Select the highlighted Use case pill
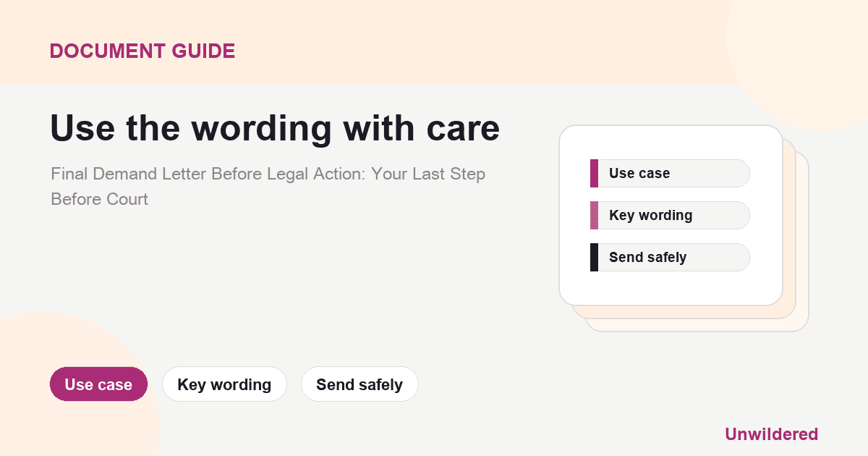The height and width of the screenshot is (456, 868). point(98,384)
